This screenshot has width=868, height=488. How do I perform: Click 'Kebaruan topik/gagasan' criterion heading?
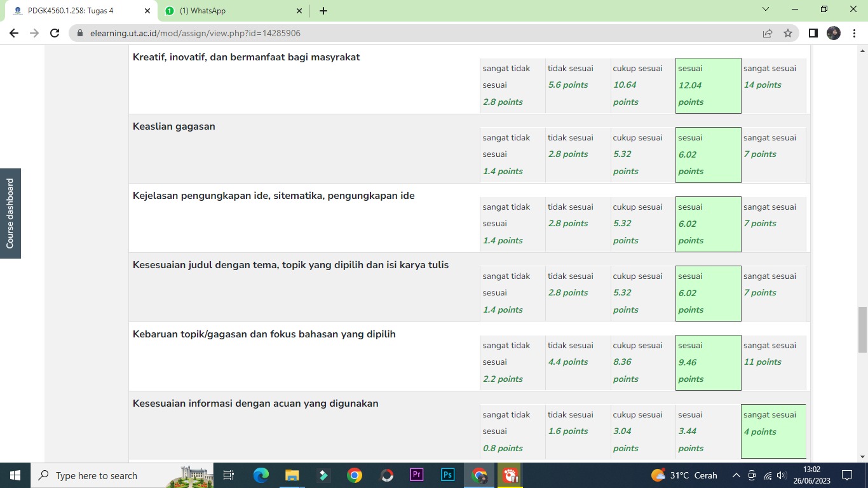pos(264,334)
